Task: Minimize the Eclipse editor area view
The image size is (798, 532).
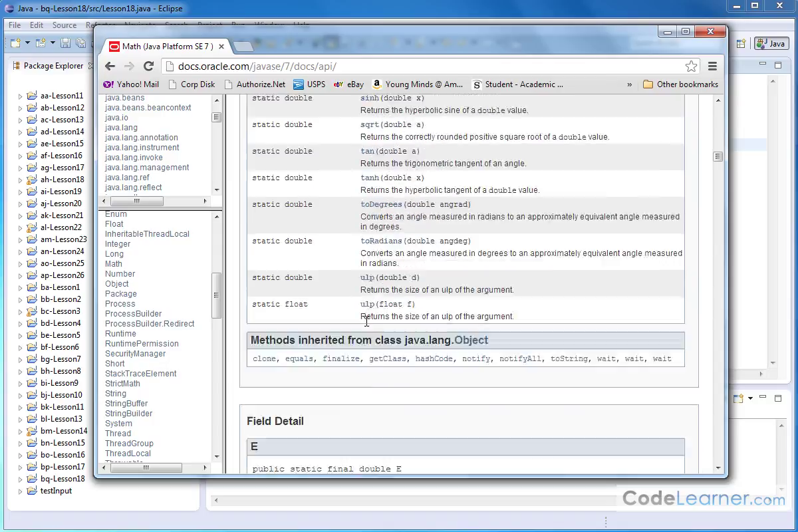Action: click(761, 65)
